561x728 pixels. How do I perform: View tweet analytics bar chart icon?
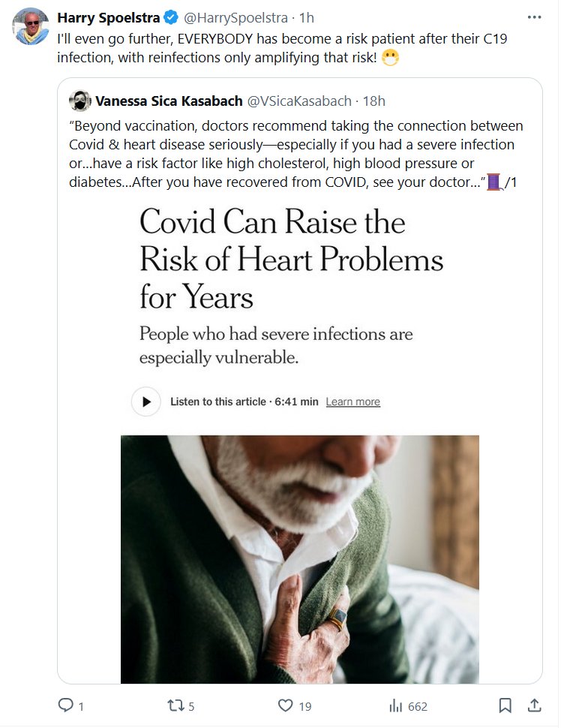click(x=395, y=705)
